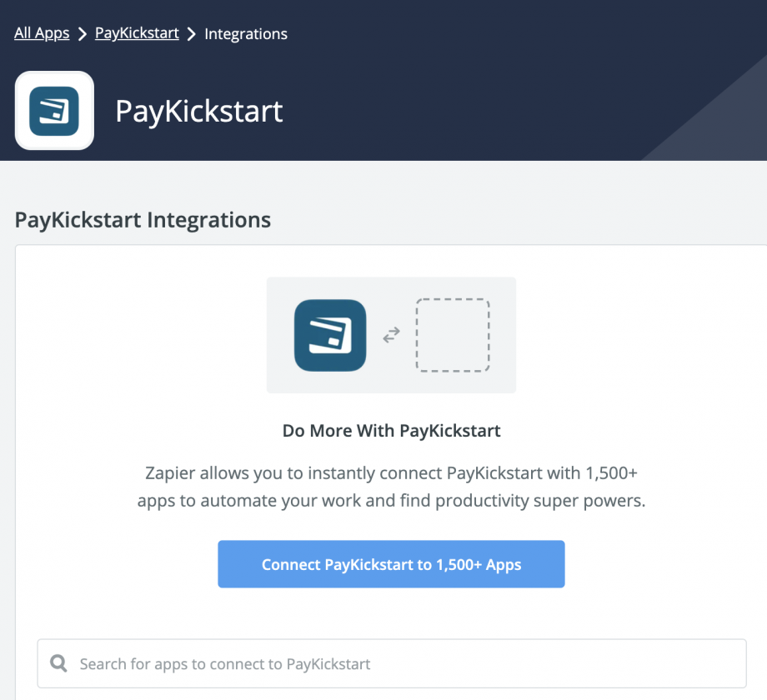This screenshot has height=700, width=767.
Task: Focus the Search for apps to connect field
Action: [400, 663]
